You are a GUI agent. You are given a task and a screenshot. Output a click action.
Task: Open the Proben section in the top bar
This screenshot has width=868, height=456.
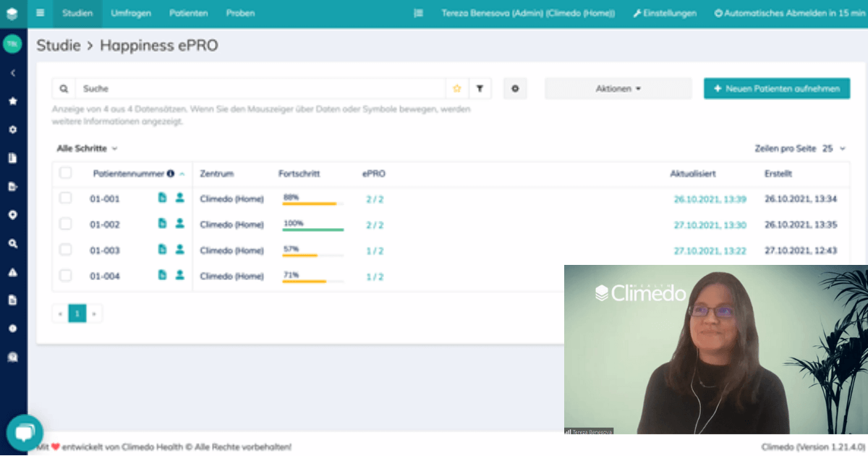pyautogui.click(x=240, y=13)
